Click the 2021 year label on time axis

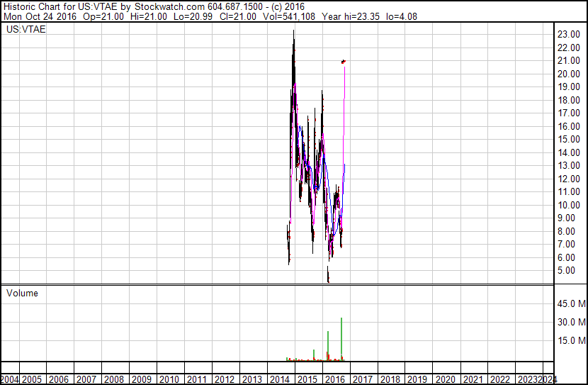473,379
